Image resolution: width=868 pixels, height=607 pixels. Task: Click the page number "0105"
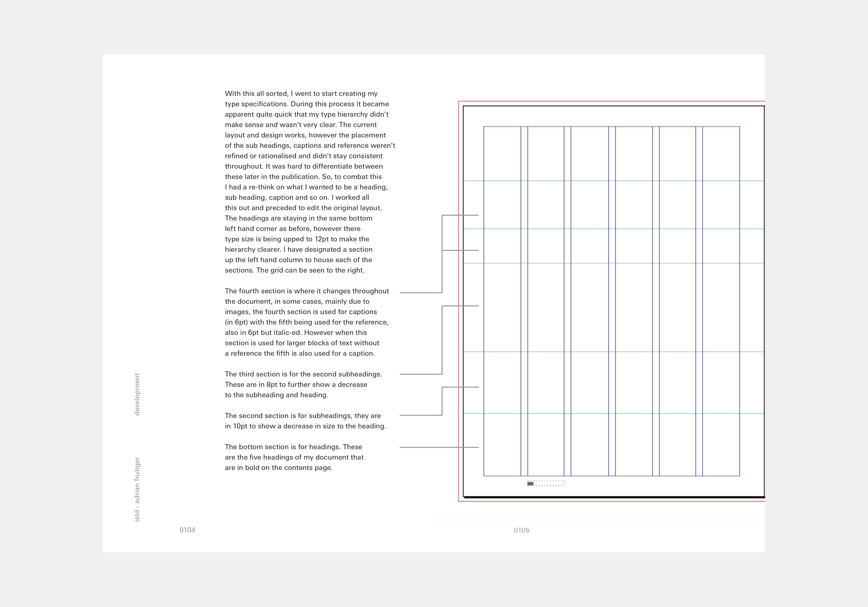coord(521,530)
